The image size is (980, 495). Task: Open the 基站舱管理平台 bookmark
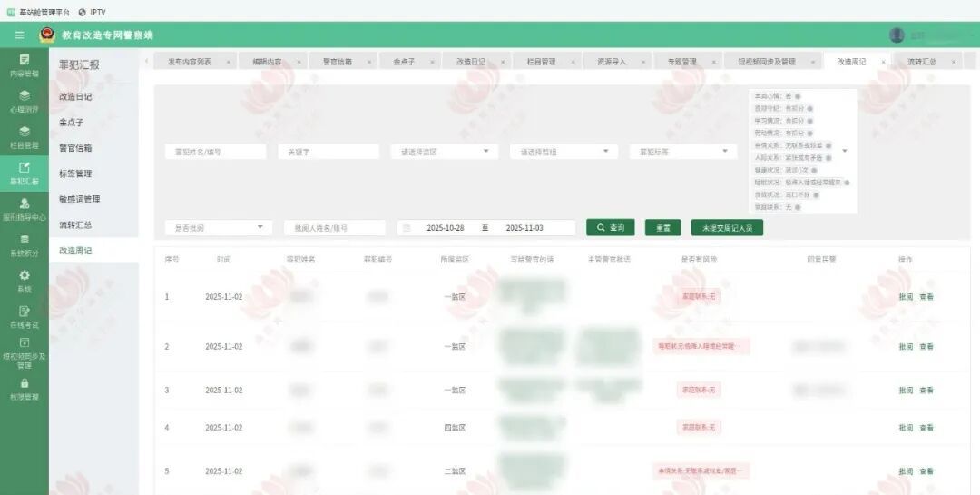pos(39,12)
